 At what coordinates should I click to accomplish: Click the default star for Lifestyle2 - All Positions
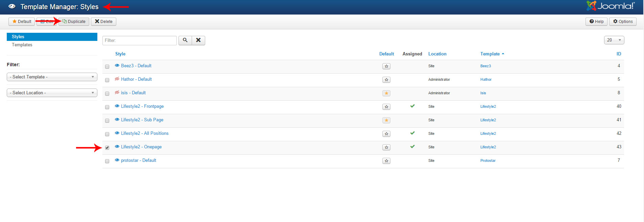(386, 134)
